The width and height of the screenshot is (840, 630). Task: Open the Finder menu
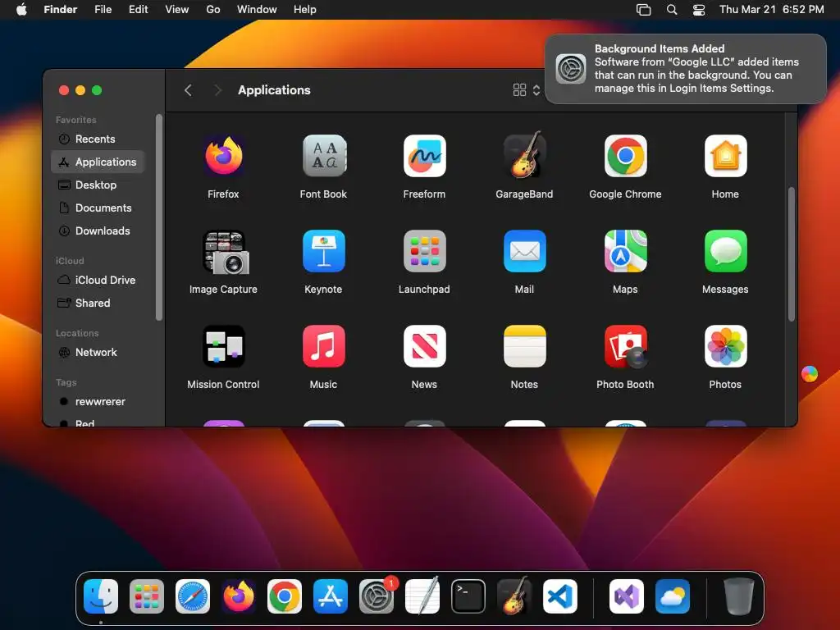coord(61,10)
